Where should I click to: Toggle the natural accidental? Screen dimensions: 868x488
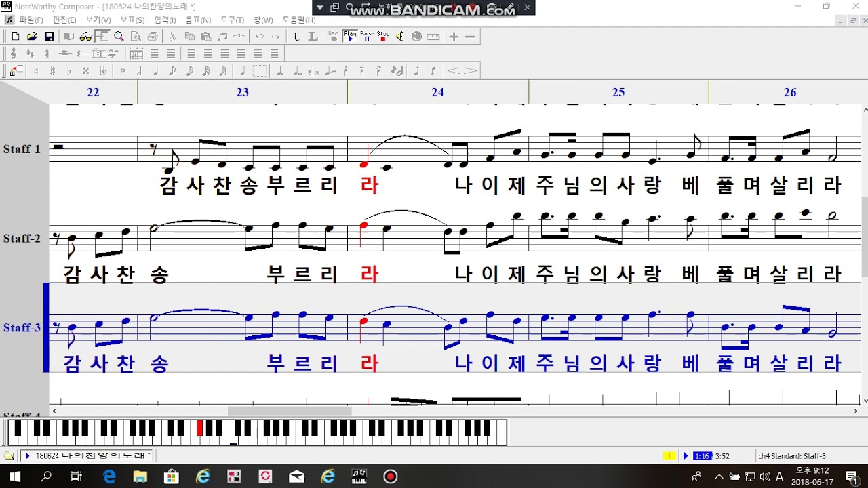tap(36, 70)
